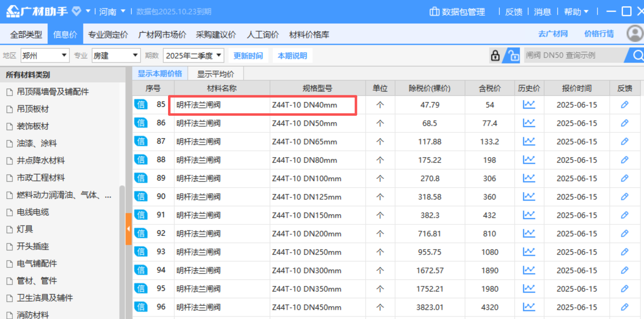Select 吊顶隔墙骨及辅配件 category
644x319 pixels.
point(53,92)
